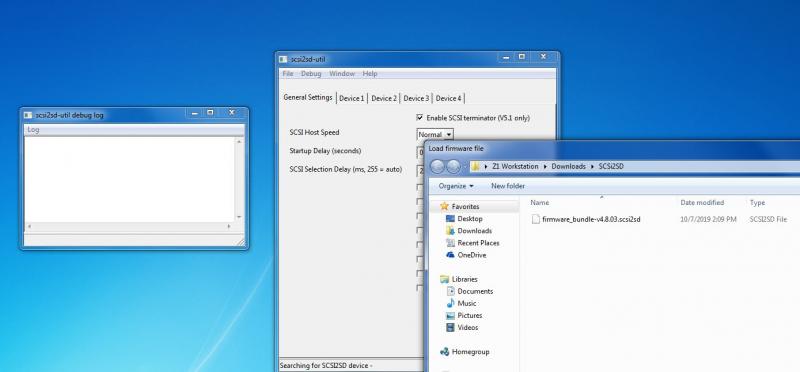Screen dimensions: 800x372
Task: Switch to the Device 2 tab
Action: coord(384,98)
